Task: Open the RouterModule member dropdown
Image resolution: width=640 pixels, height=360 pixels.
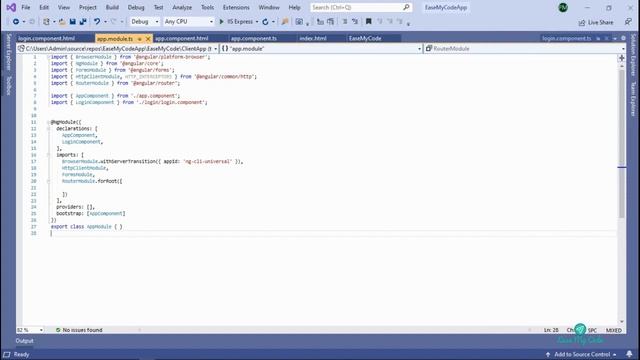Action: click(623, 49)
